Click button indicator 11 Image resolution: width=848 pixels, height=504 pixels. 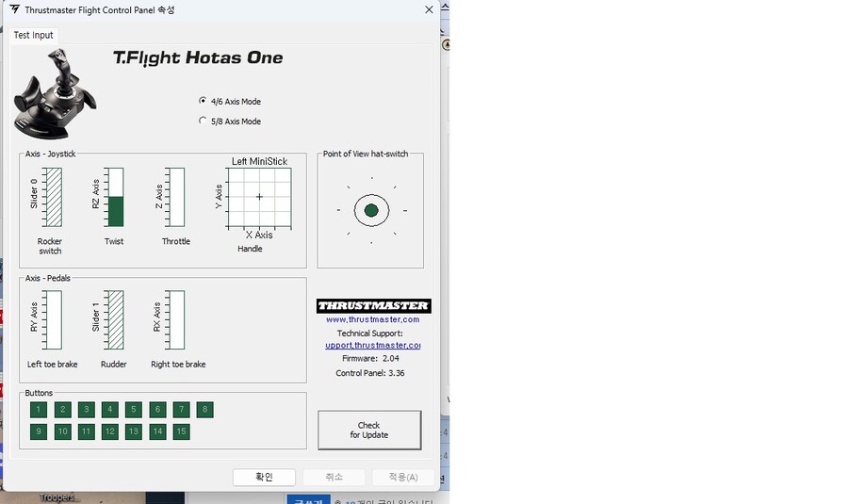tap(87, 431)
